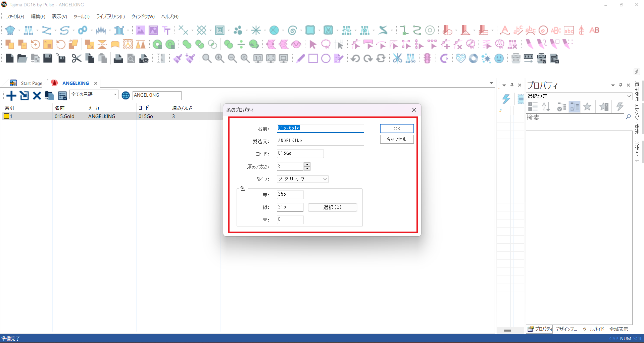The image size is (644, 343).
Task: Click the traffic light icon
Action: 427,58
